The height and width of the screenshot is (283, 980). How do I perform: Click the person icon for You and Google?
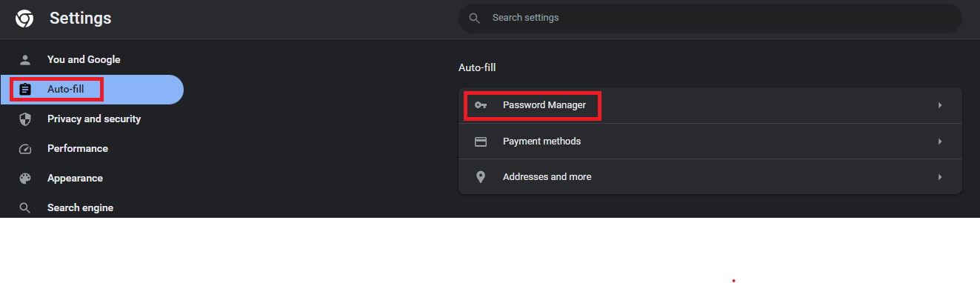(25, 60)
